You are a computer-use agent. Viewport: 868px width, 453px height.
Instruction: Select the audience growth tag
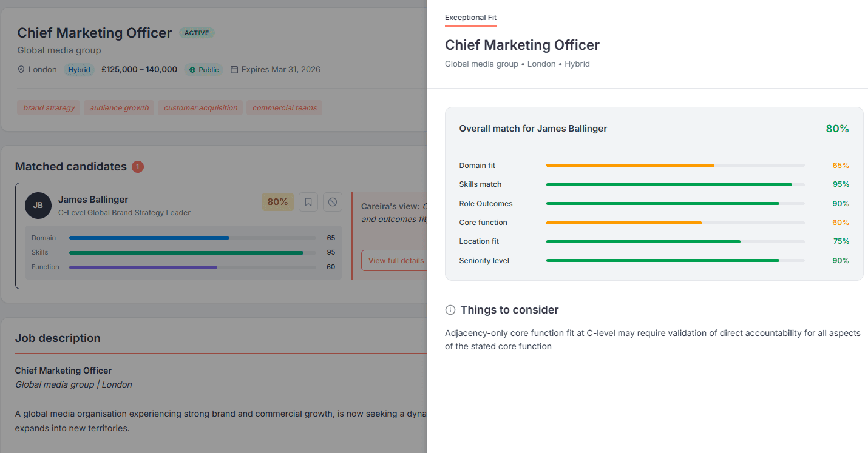[x=119, y=108]
